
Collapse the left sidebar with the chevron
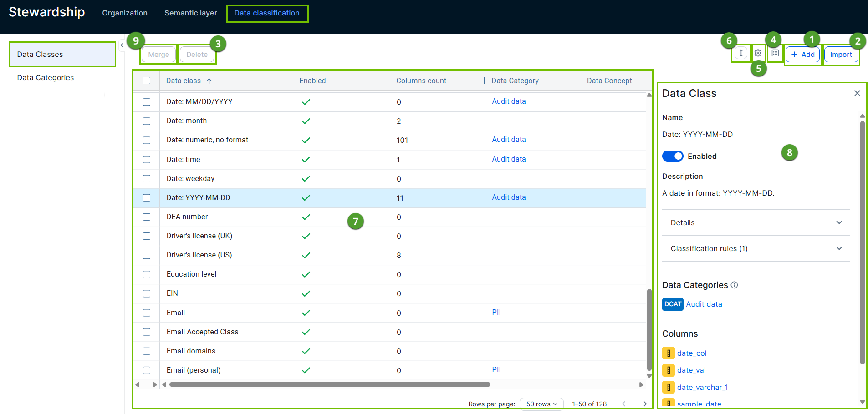click(122, 45)
